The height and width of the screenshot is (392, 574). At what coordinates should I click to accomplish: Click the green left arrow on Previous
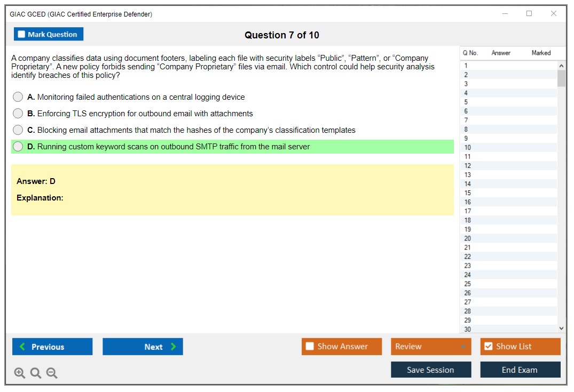[x=22, y=347]
